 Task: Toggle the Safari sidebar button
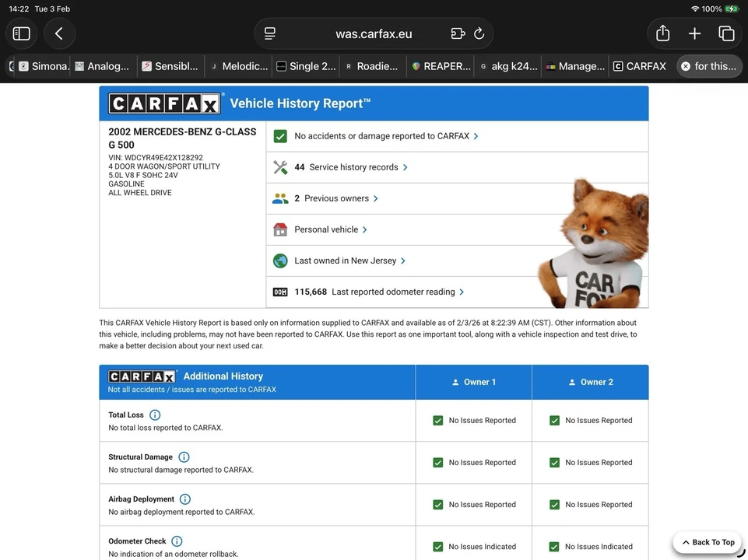[22, 33]
